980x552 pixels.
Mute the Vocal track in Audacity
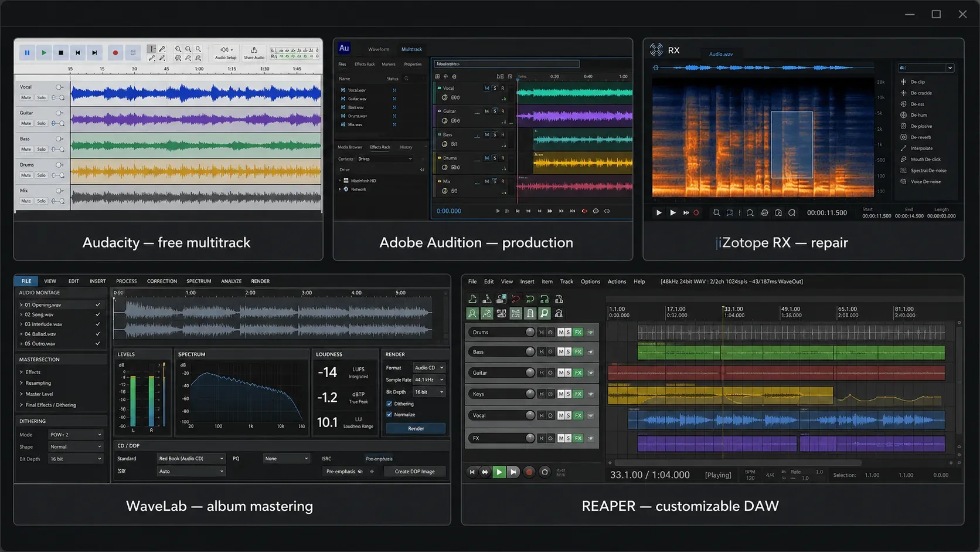(x=26, y=97)
